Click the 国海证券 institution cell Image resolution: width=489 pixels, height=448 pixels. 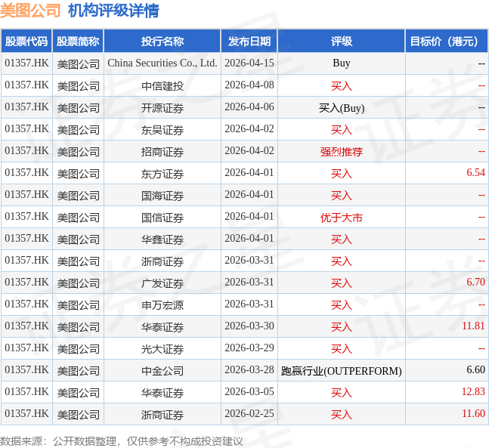[x=162, y=196]
